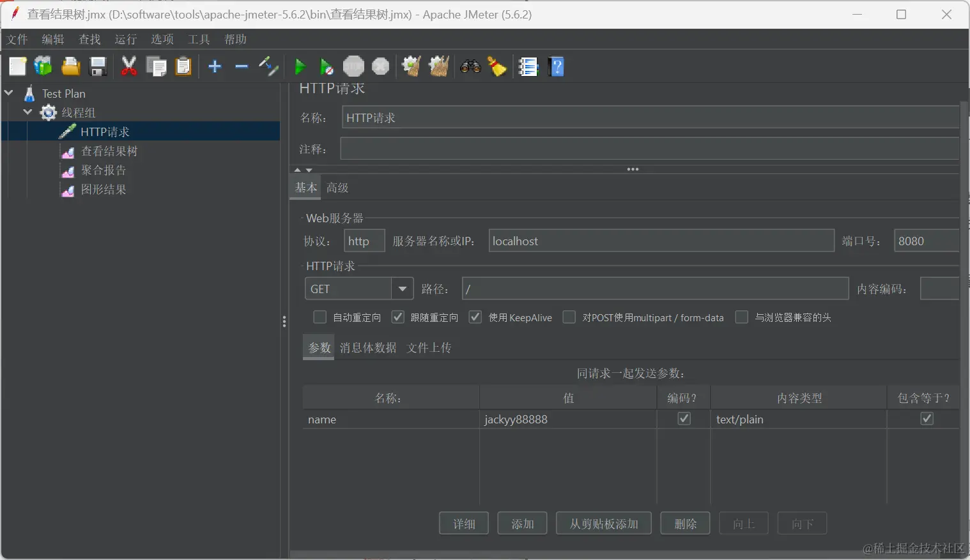The image size is (970, 560).
Task: Click the 服务器名称或IP localhost field
Action: pyautogui.click(x=661, y=241)
